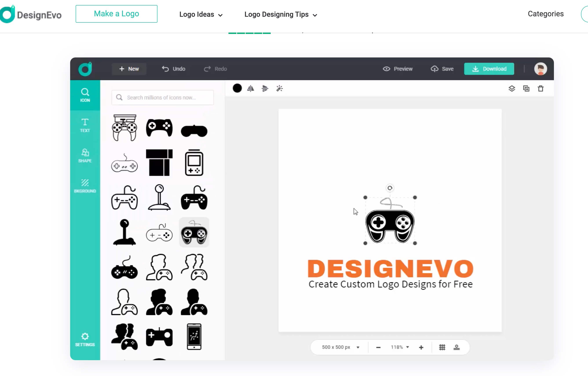Toggle the canvas grid display

442,347
